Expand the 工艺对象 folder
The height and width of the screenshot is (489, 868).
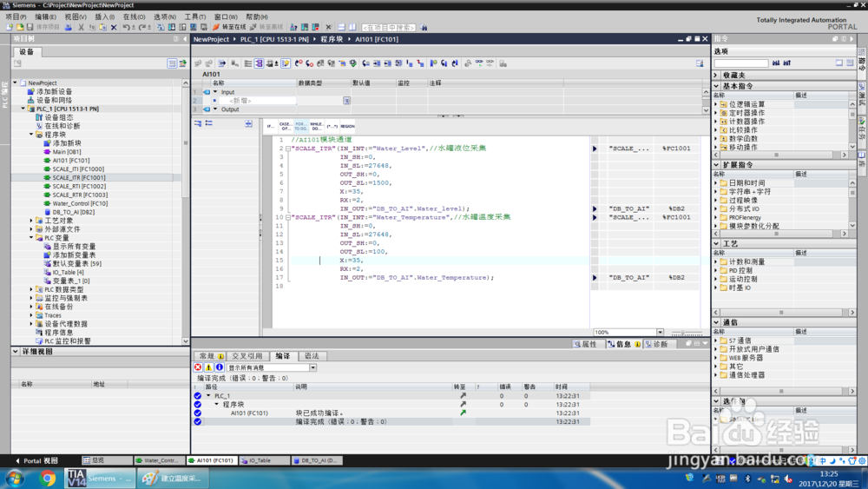coord(31,221)
